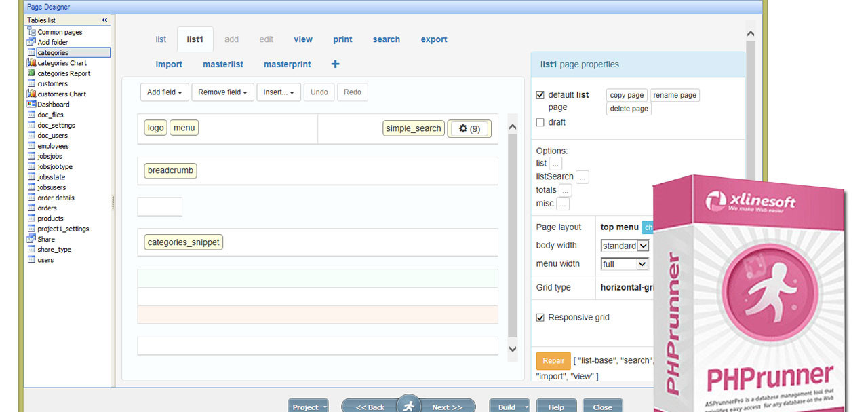The height and width of the screenshot is (412, 868).
Task: Click scroll down arrow of layout area
Action: [513, 349]
